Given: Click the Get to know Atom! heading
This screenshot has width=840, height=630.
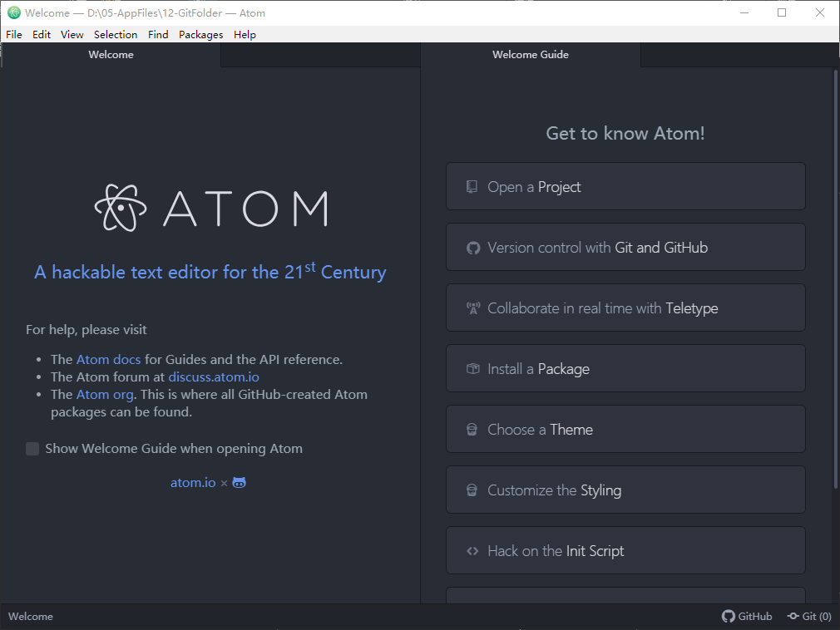Looking at the screenshot, I should (x=625, y=133).
